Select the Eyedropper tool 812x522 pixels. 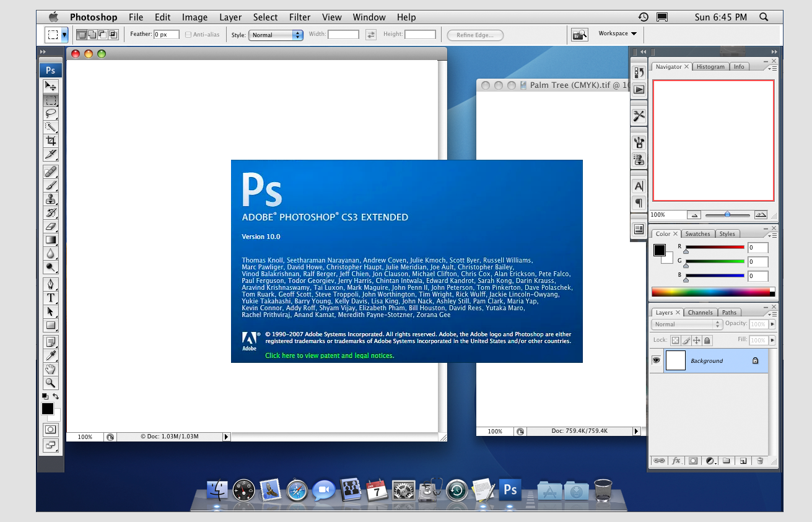[x=51, y=355]
